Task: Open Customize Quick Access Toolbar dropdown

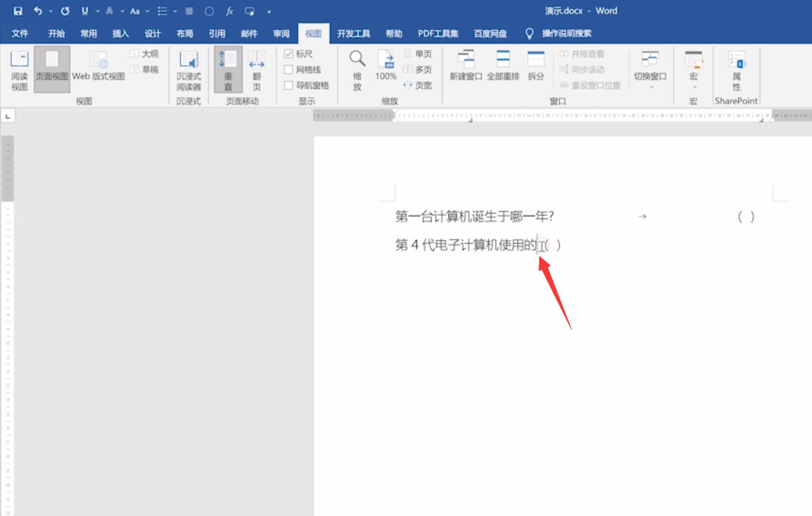Action: [269, 11]
